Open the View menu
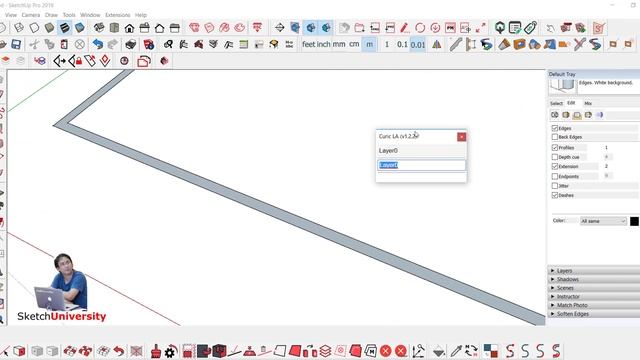The height and width of the screenshot is (360, 640). [x=11, y=15]
